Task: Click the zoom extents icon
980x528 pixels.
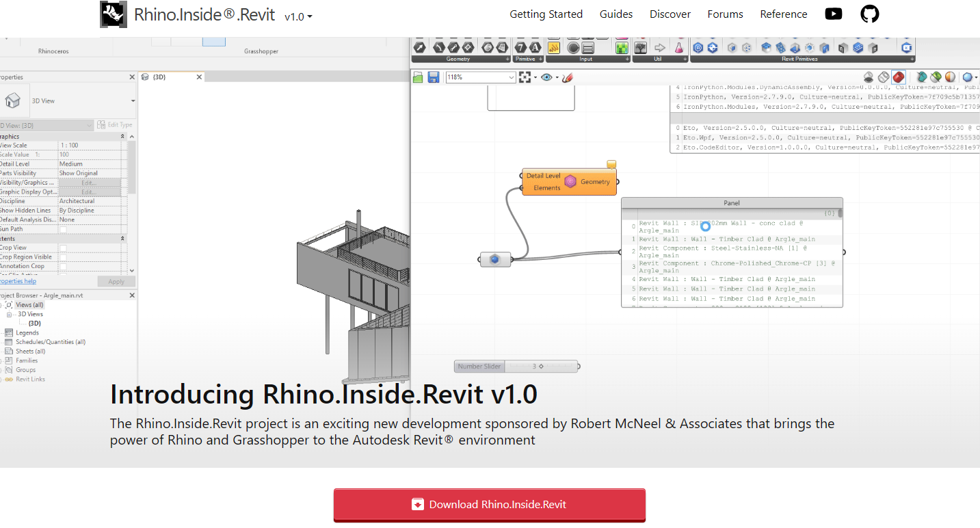Action: coord(525,78)
